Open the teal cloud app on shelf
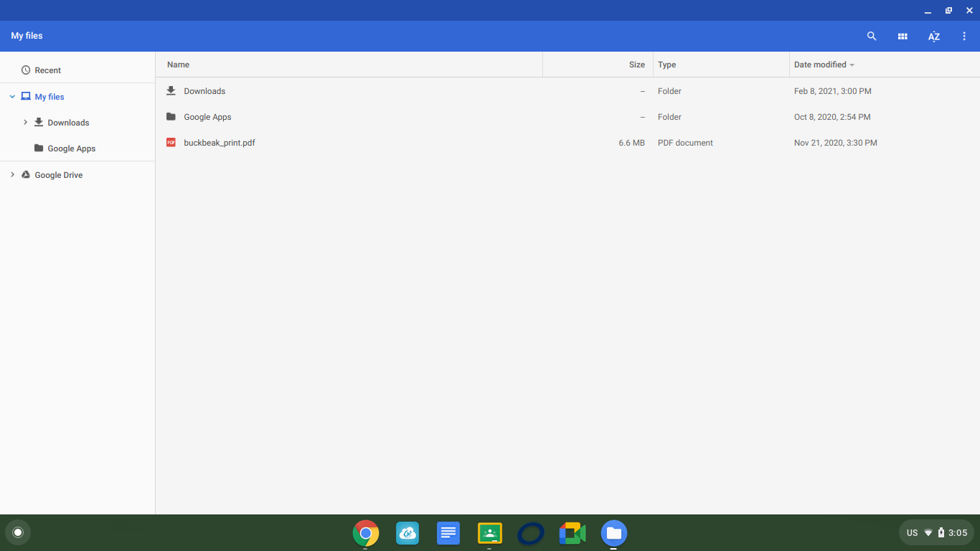 click(x=407, y=533)
